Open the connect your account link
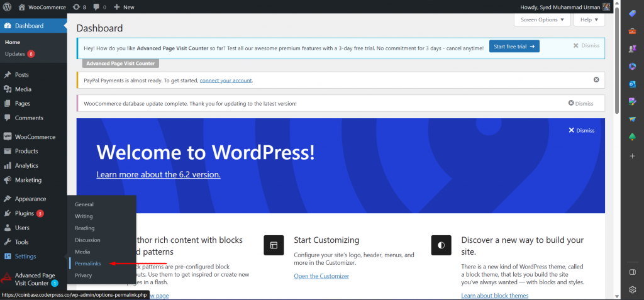This screenshot has width=644, height=300. [x=226, y=81]
